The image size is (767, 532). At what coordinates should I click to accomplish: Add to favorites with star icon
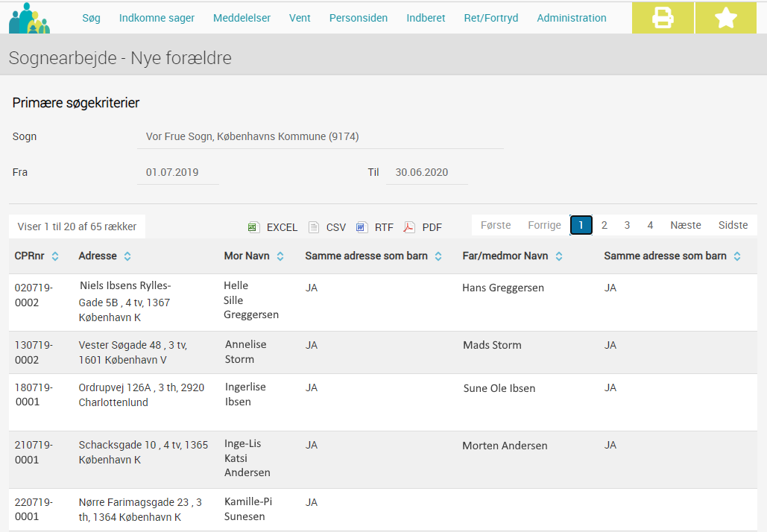(x=726, y=18)
